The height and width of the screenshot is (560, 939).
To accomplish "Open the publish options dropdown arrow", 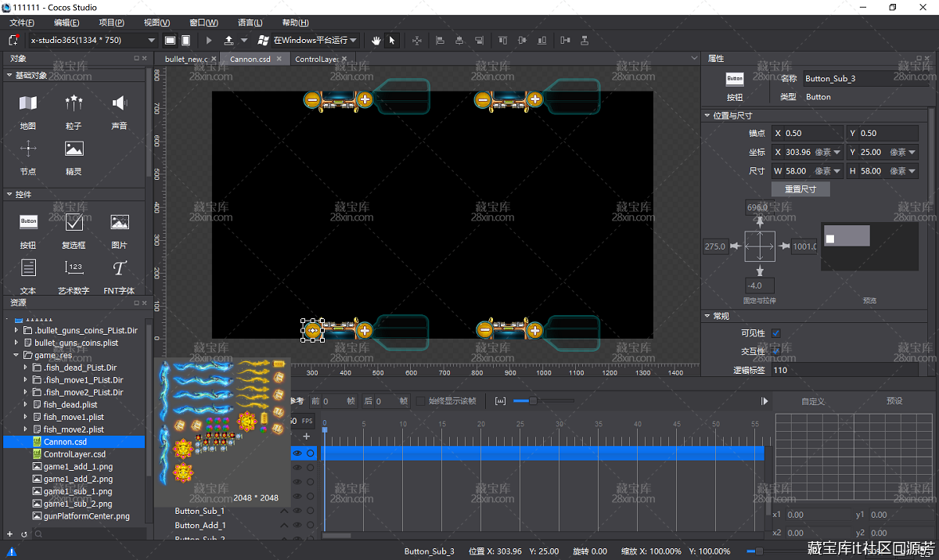I will coord(244,40).
